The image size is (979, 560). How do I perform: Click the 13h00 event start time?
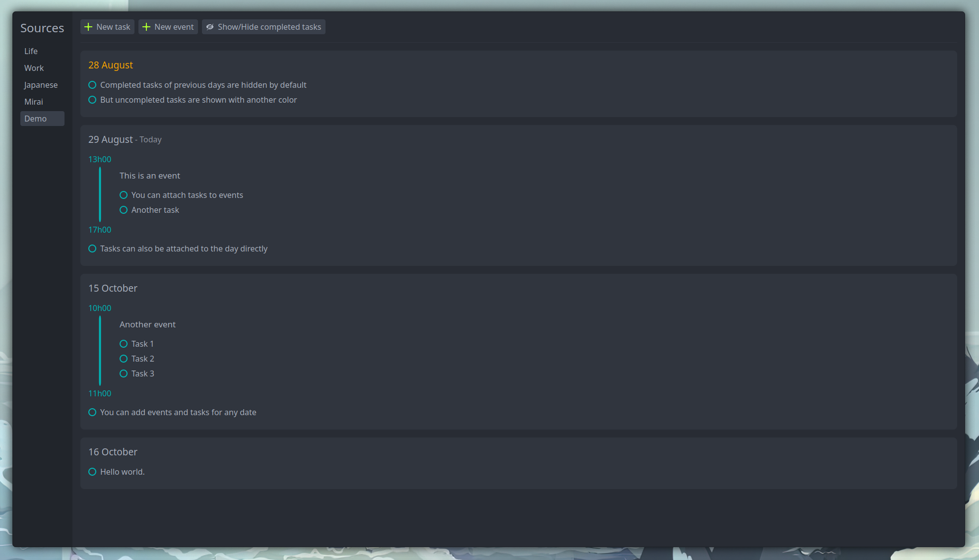(x=100, y=159)
